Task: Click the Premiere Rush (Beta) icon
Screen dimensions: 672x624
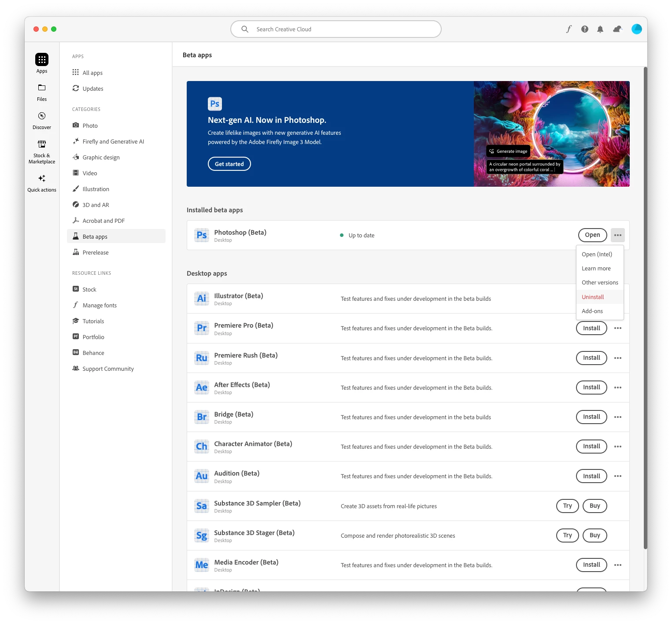Action: [202, 358]
